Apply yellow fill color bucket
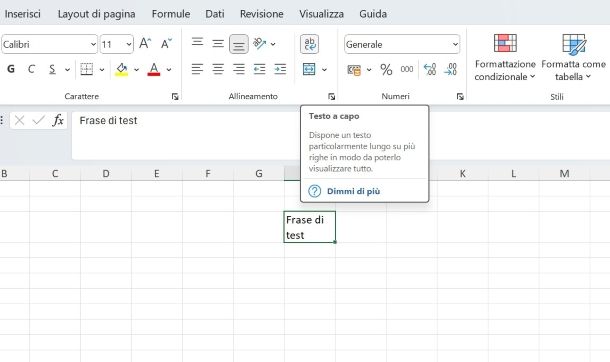610x362 pixels. point(121,69)
